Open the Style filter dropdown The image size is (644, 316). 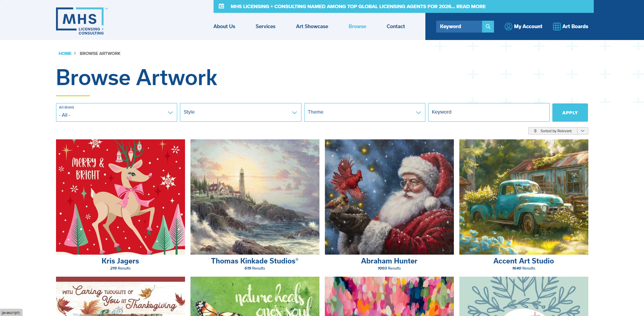[x=241, y=113]
